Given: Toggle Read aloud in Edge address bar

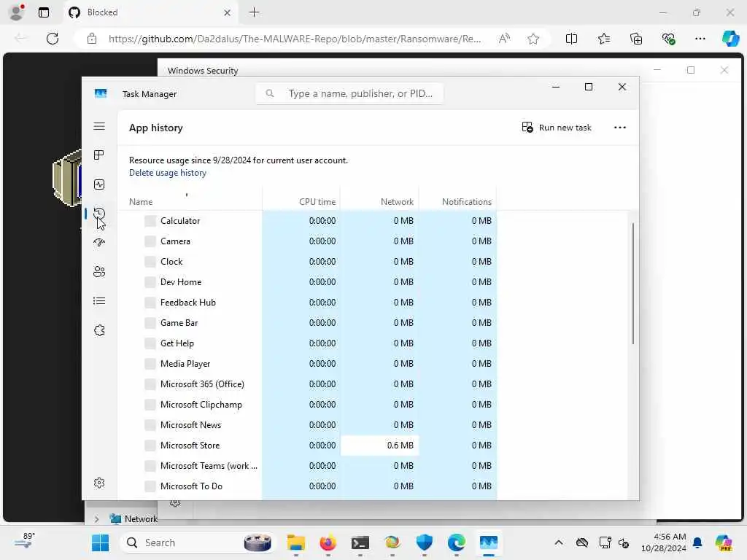Looking at the screenshot, I should pos(504,39).
